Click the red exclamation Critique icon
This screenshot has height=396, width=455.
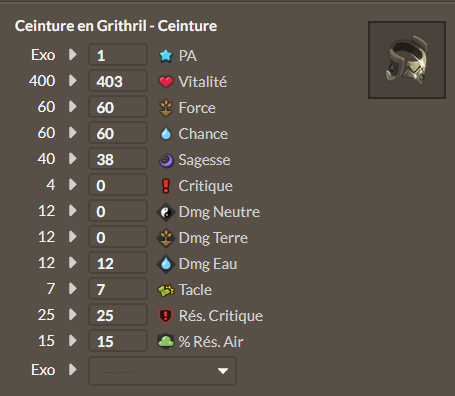pos(166,186)
